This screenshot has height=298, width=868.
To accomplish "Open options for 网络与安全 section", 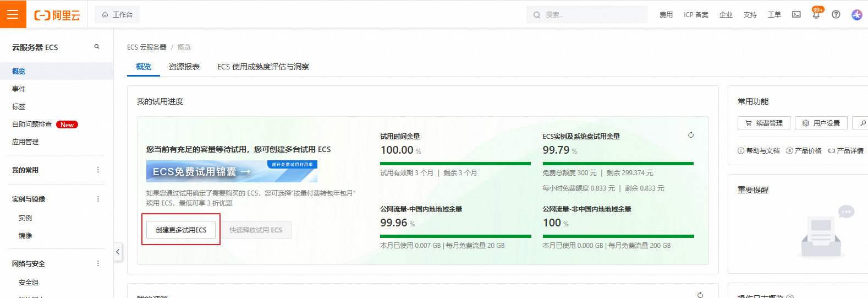I will click(98, 263).
